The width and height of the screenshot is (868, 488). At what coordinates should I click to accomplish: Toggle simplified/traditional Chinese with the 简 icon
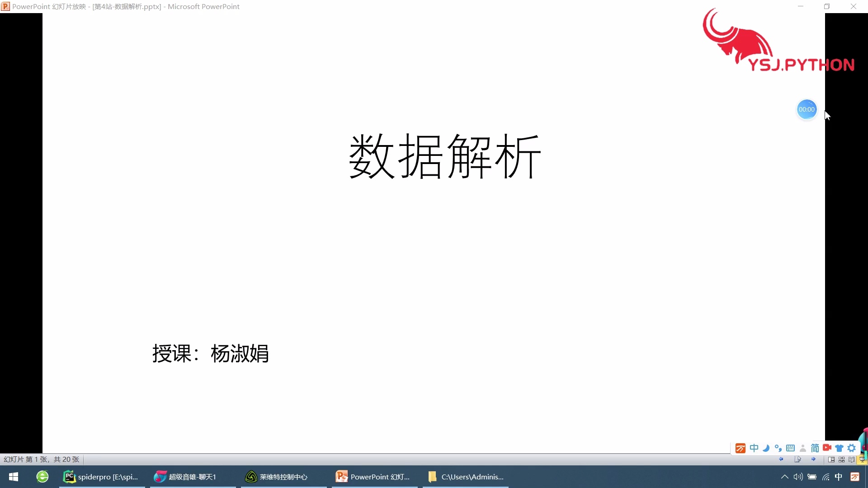815,448
